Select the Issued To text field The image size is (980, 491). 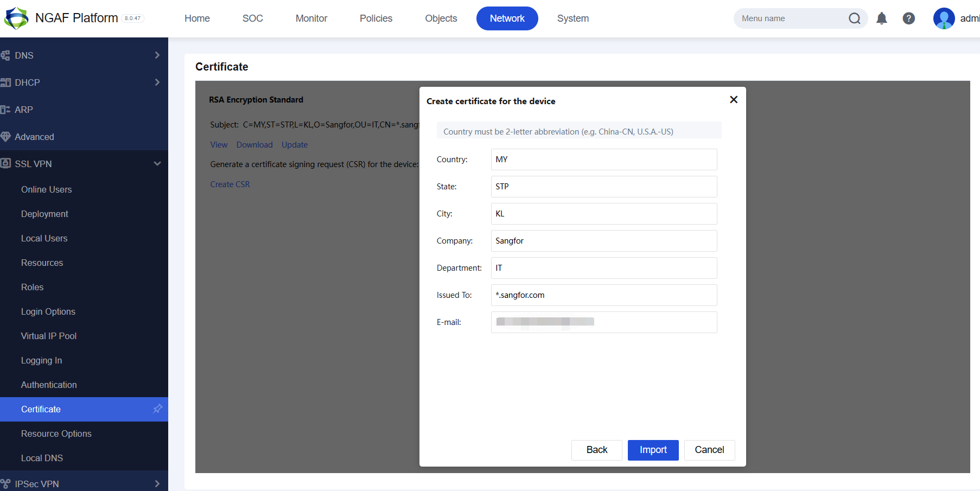pos(603,295)
